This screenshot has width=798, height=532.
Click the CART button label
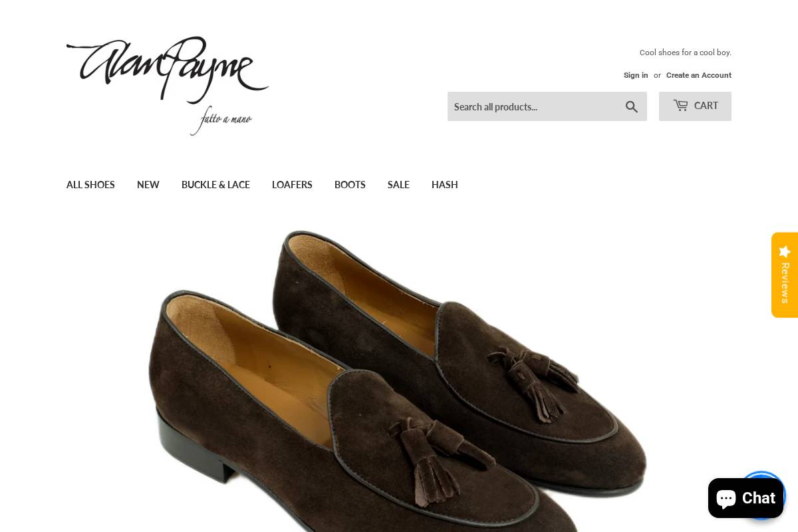705,105
